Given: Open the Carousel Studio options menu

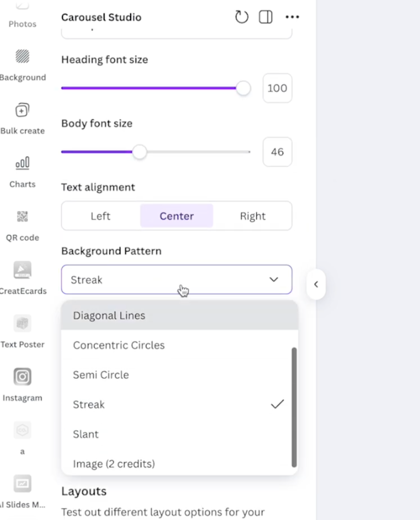Looking at the screenshot, I should 292,17.
